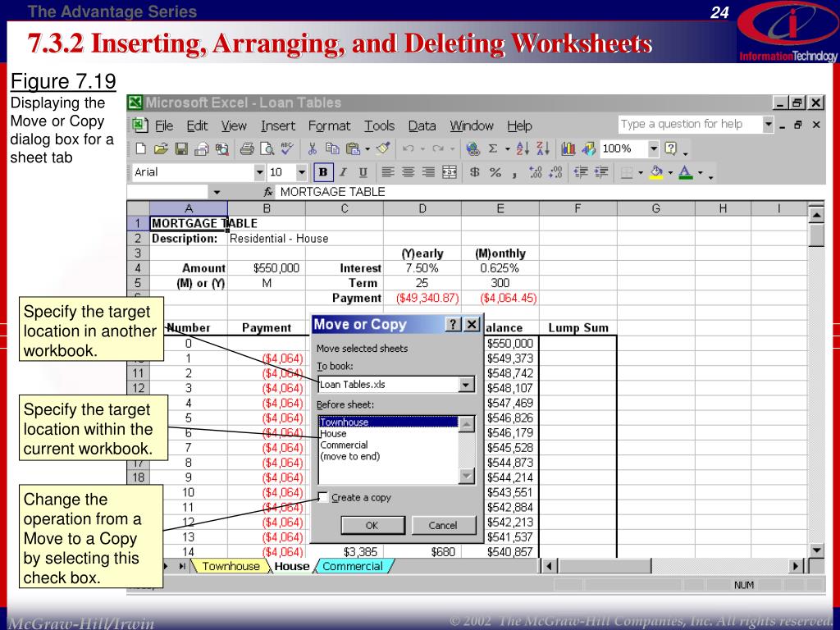Close the Move or Copy dialog
The height and width of the screenshot is (630, 840).
[x=472, y=324]
